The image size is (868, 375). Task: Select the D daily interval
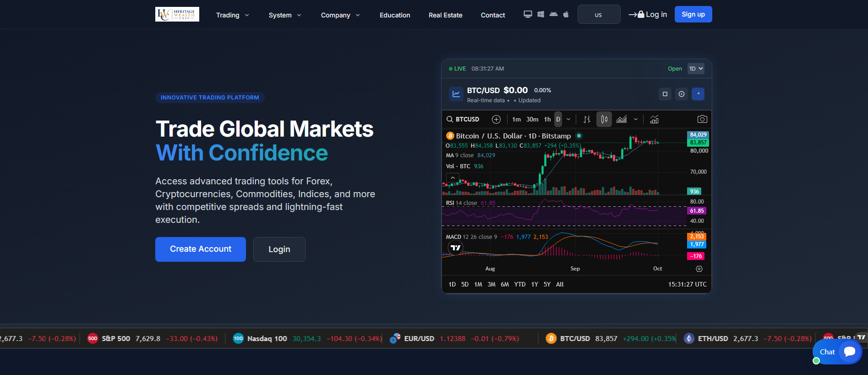[558, 119]
